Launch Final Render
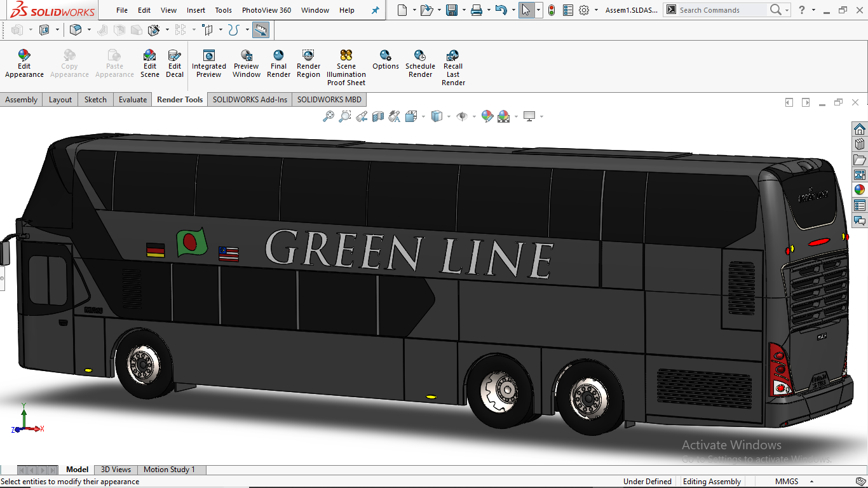Image resolution: width=868 pixels, height=488 pixels. pyautogui.click(x=278, y=64)
